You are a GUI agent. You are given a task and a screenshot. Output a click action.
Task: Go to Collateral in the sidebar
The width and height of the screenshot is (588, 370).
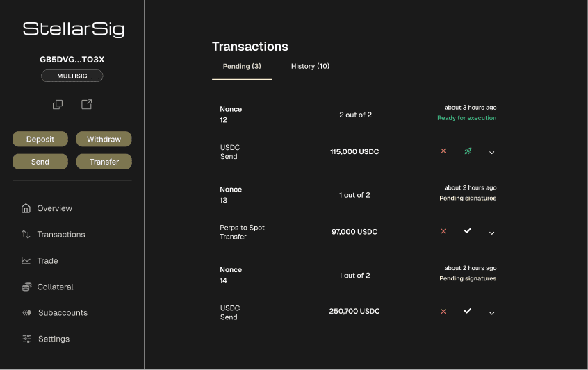[x=55, y=287]
